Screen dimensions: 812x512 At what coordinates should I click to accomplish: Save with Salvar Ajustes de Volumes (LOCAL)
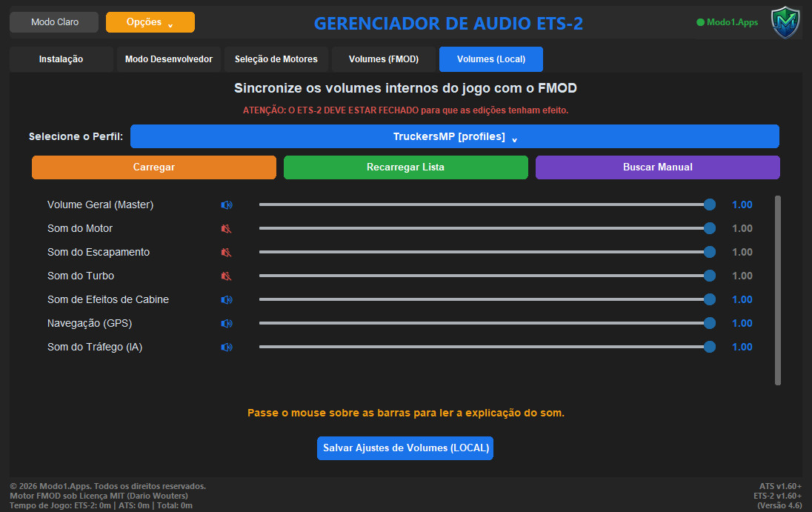pyautogui.click(x=405, y=448)
